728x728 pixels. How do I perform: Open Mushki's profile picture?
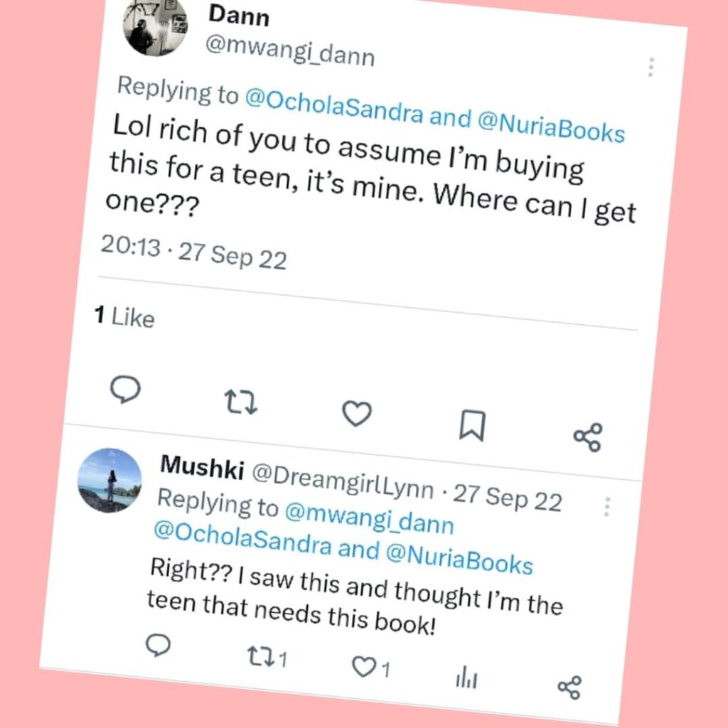click(x=109, y=480)
